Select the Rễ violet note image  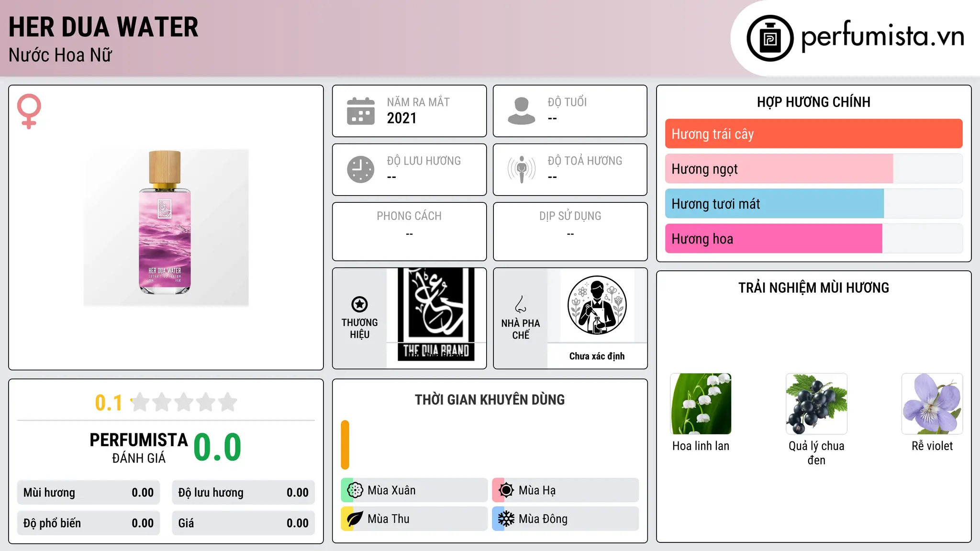click(932, 404)
